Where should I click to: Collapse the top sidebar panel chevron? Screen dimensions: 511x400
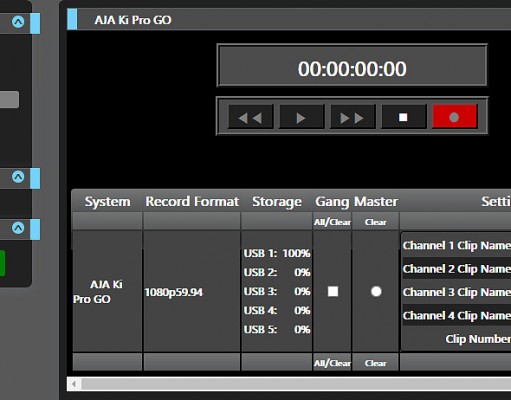[18, 22]
